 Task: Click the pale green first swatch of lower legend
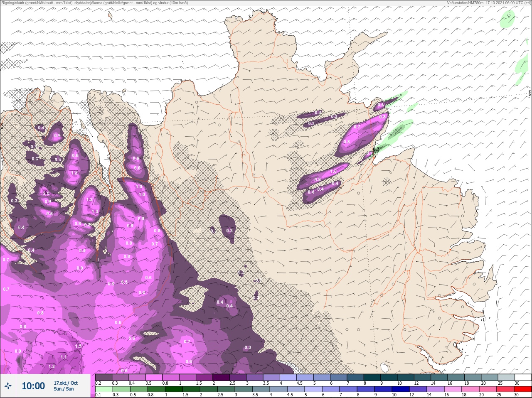point(103,389)
